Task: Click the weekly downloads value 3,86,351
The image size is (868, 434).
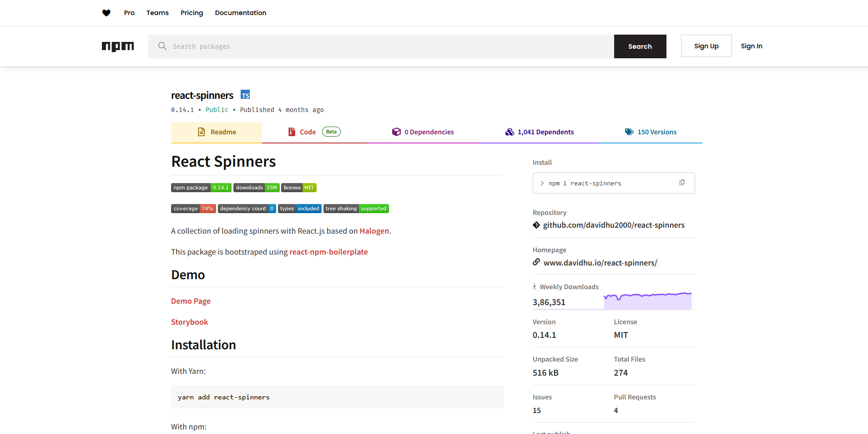Action: (549, 302)
